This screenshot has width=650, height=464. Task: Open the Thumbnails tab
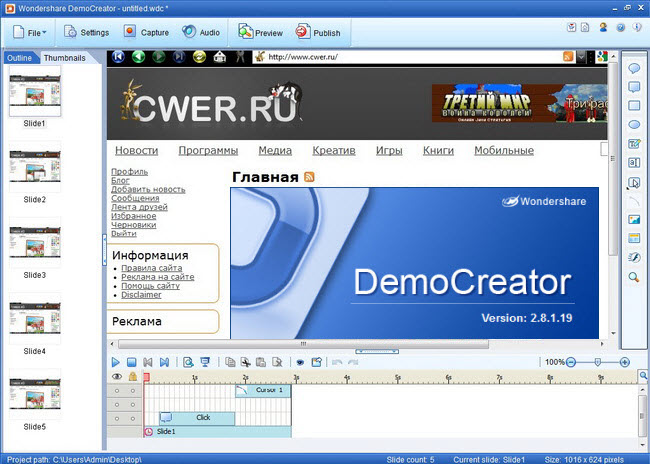coord(65,58)
